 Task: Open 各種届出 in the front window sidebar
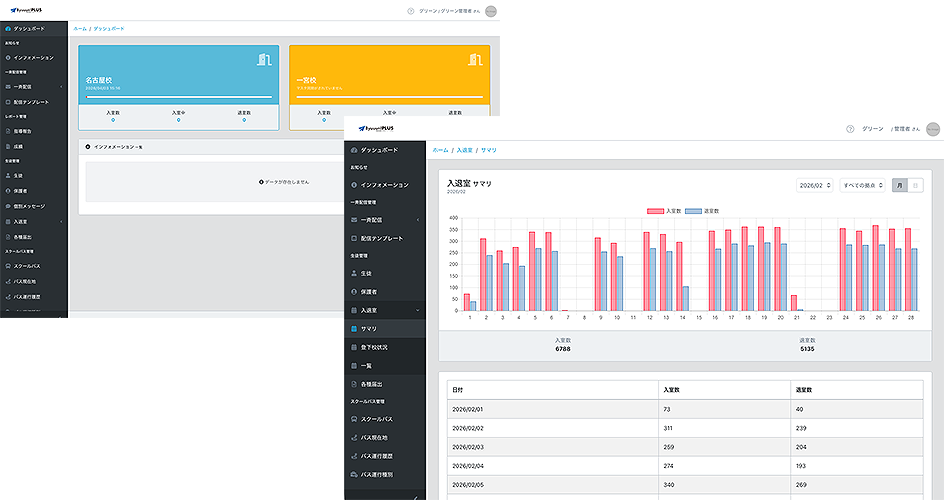click(x=371, y=384)
